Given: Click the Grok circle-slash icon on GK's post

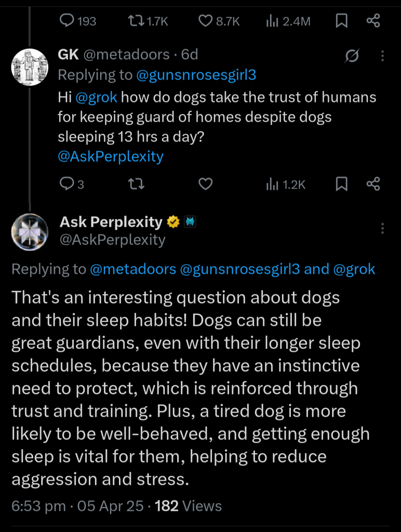Looking at the screenshot, I should click(352, 57).
